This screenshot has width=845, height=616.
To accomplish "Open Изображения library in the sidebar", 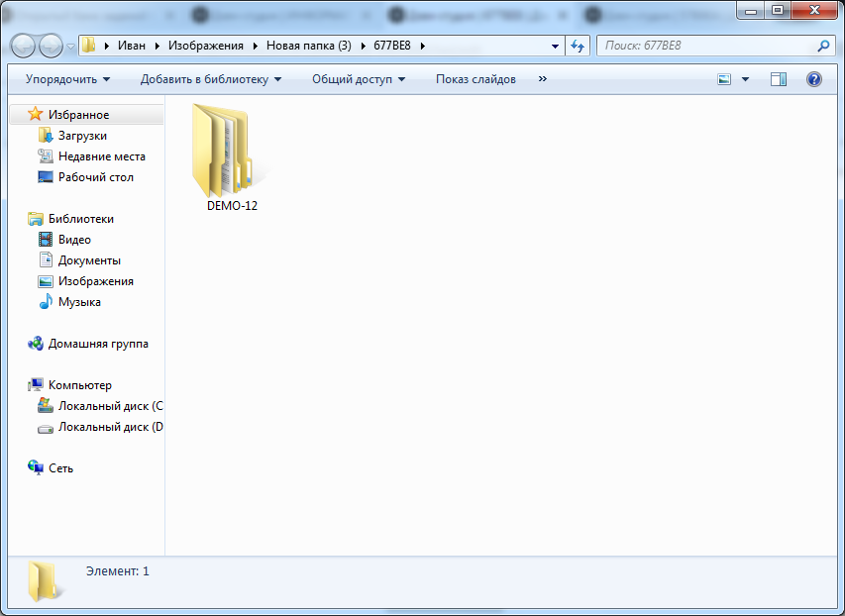I will [x=96, y=281].
